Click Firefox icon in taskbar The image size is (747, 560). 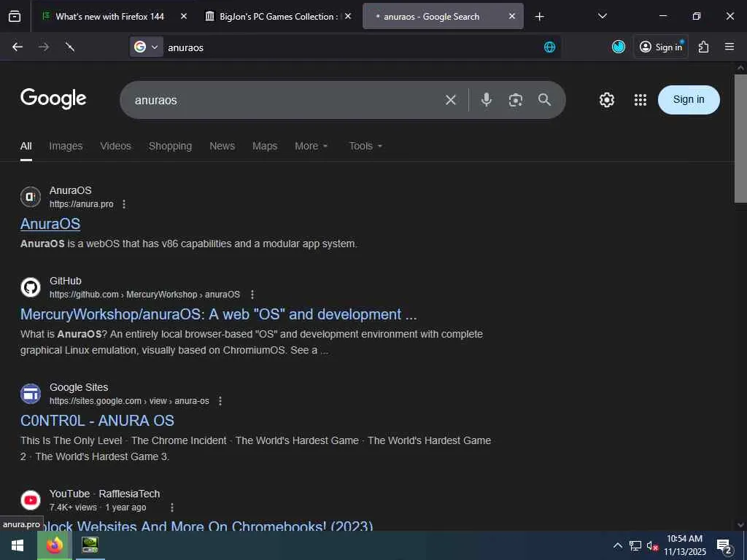54,545
